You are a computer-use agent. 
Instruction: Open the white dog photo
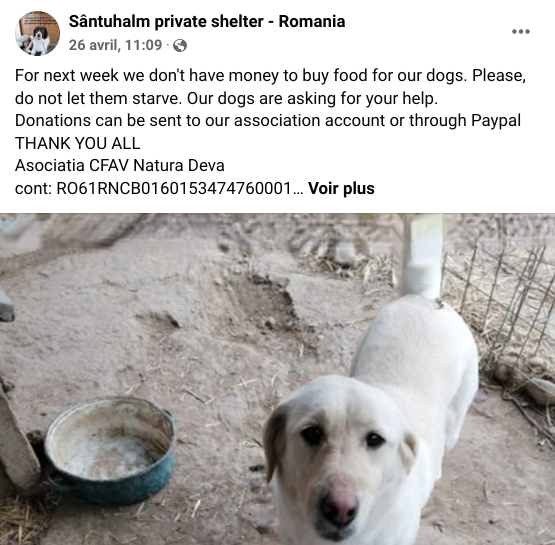pos(278,379)
